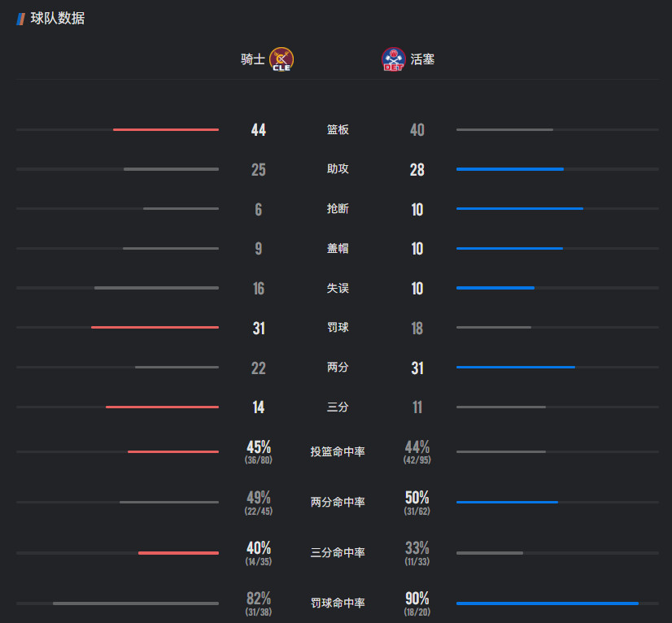Select the 球队数据 heading text
Screen dimensions: 672x623
coord(58,19)
